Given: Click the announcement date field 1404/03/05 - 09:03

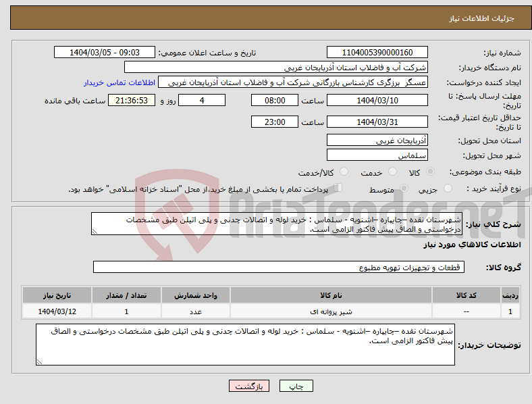Looking at the screenshot, I should point(105,52).
